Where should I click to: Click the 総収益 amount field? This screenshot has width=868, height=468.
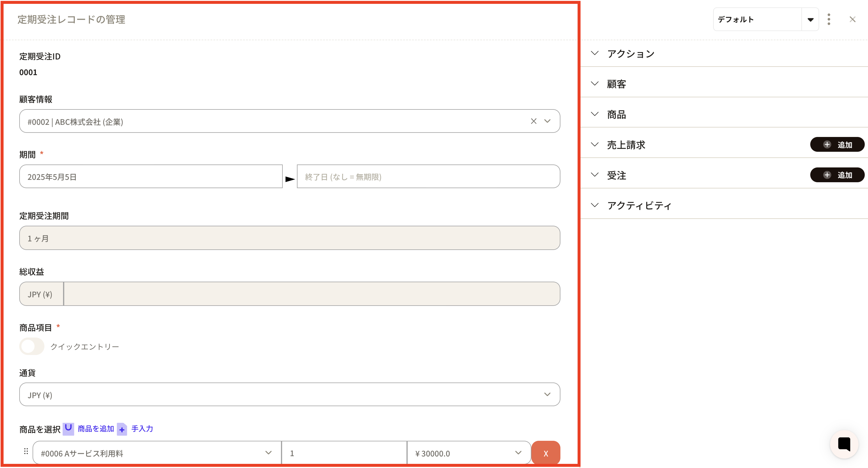pyautogui.click(x=312, y=294)
